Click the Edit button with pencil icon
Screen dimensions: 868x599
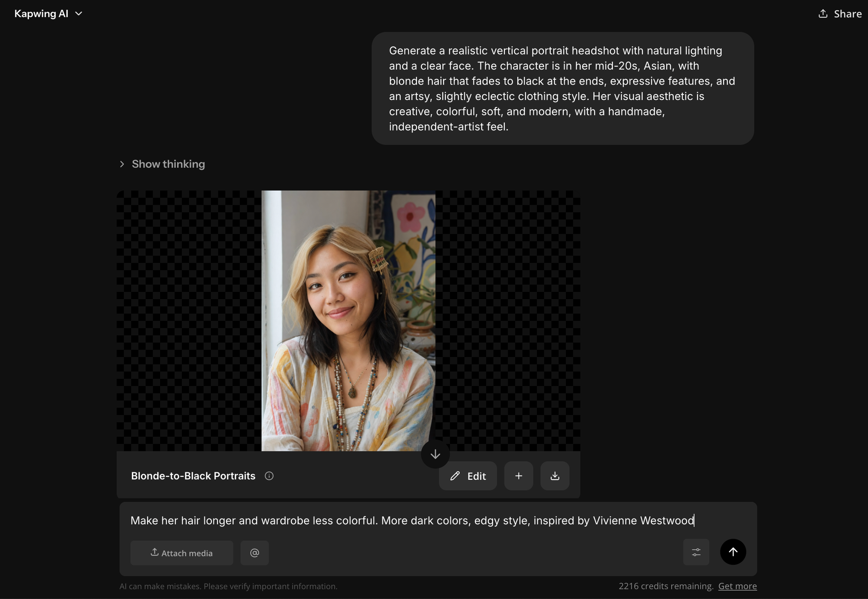point(468,476)
